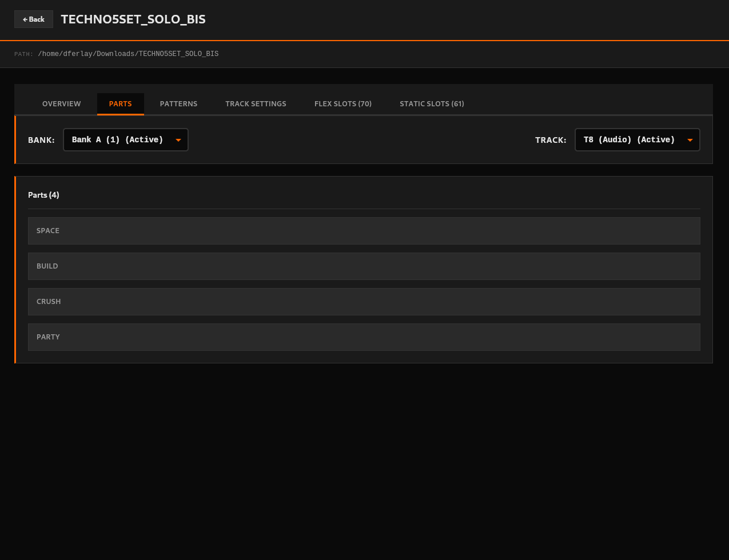Image resolution: width=729 pixels, height=560 pixels.
Task: Switch to the Patterns tab
Action: 178,104
